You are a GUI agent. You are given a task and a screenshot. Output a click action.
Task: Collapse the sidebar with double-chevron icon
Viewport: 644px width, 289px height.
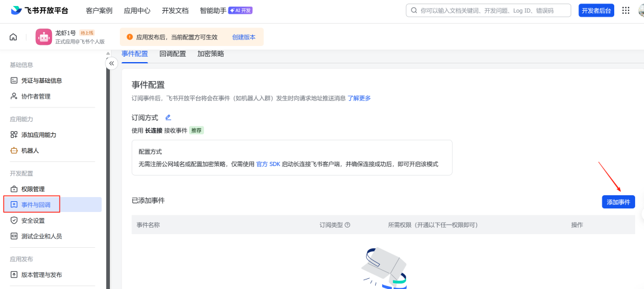pyautogui.click(x=112, y=63)
